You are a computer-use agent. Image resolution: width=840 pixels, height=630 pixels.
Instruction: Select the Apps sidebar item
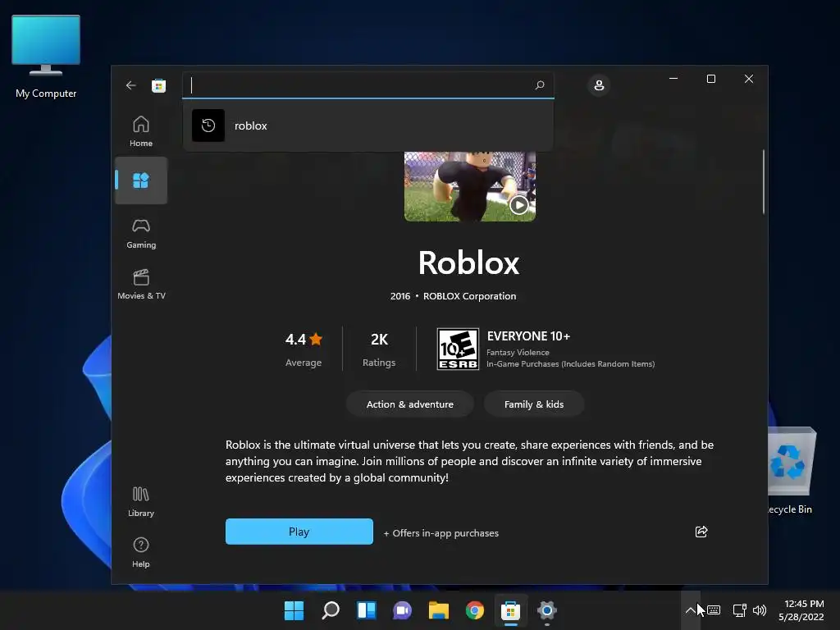coord(141,180)
